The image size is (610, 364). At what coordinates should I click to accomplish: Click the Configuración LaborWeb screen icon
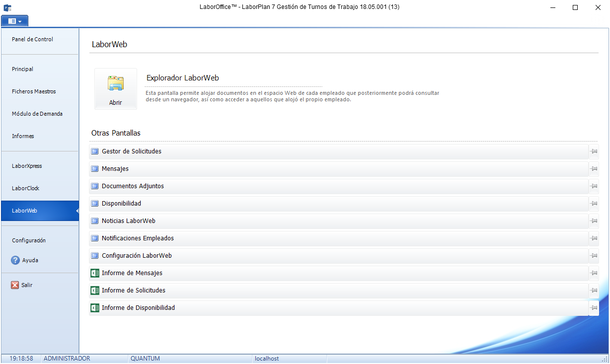click(x=95, y=256)
